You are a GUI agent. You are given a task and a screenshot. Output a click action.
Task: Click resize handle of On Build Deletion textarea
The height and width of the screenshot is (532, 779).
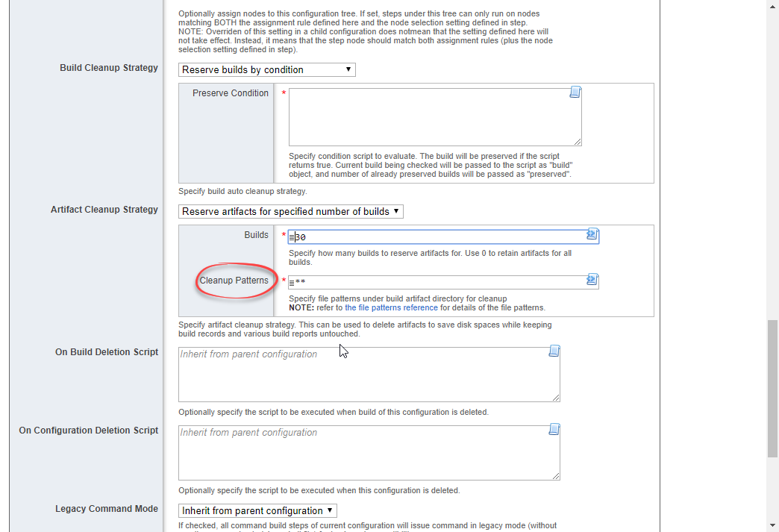[556, 398]
